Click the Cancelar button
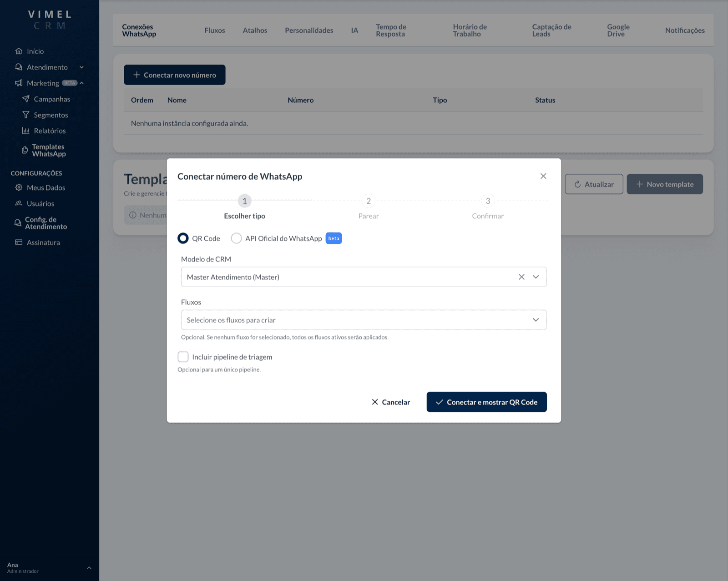 coord(391,402)
